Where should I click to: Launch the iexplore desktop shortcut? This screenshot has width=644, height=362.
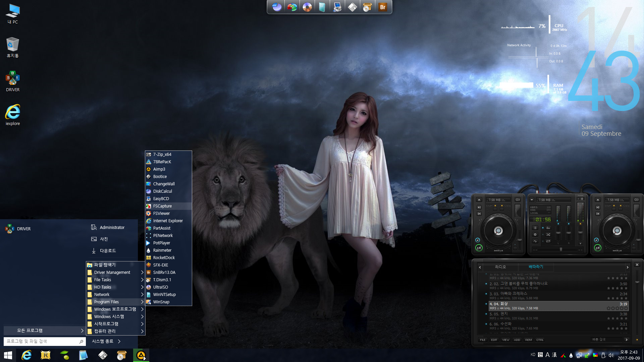(x=13, y=115)
